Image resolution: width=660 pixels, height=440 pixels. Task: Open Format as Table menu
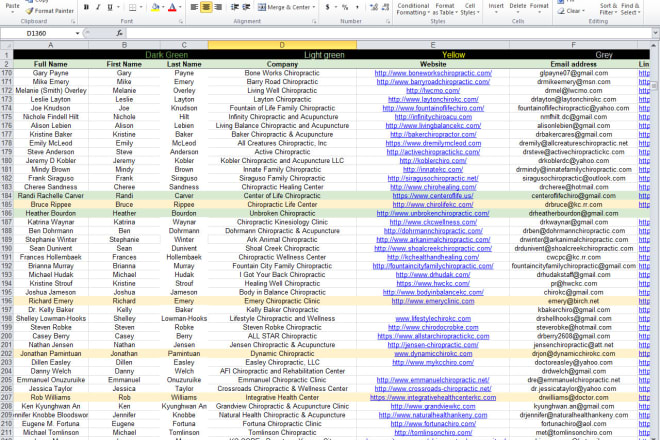tap(445, 9)
